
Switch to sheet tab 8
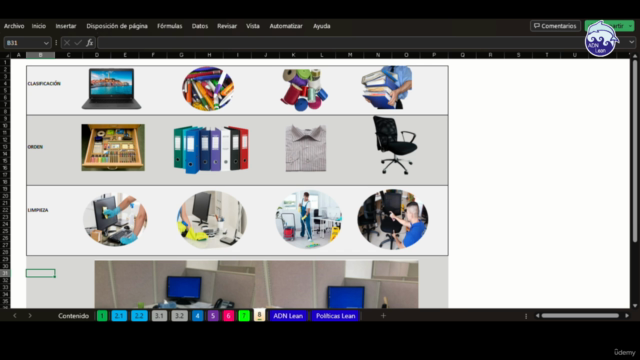259,315
